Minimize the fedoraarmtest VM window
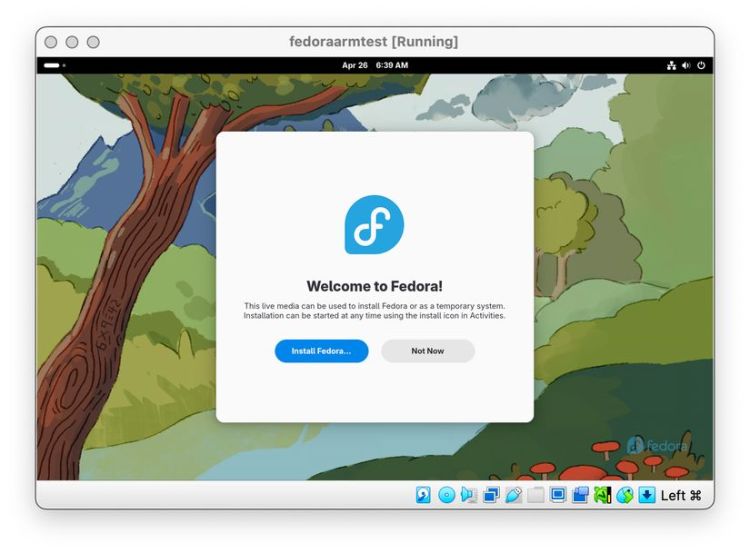750x553 pixels. 72,42
